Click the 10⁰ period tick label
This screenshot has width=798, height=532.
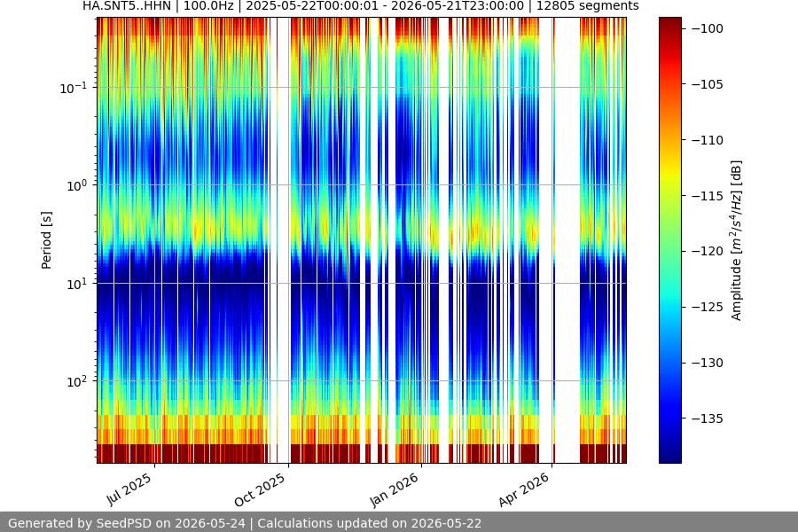click(76, 185)
